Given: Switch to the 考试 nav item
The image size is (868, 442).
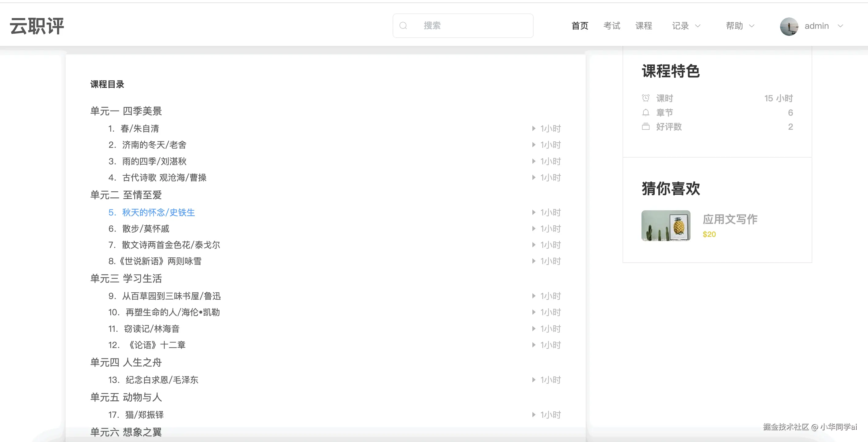Looking at the screenshot, I should pyautogui.click(x=611, y=26).
